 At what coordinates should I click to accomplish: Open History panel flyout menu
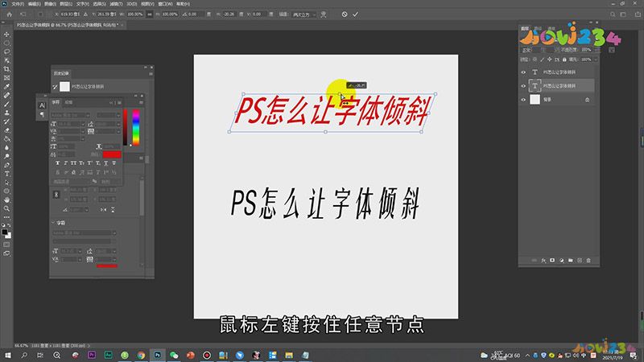pyautogui.click(x=151, y=73)
